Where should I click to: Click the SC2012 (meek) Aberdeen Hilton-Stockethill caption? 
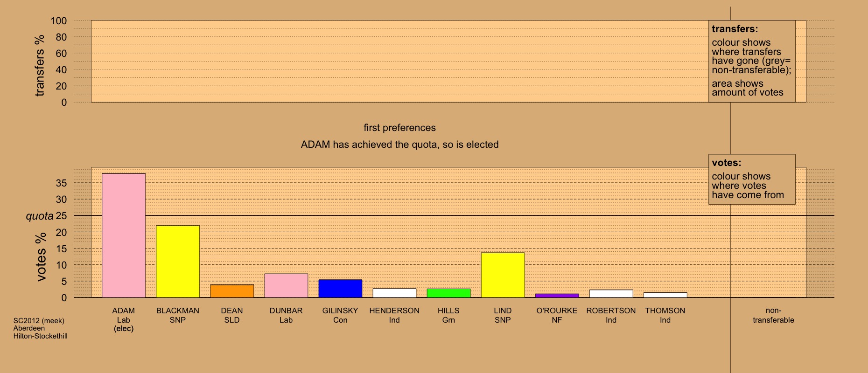pos(40,328)
